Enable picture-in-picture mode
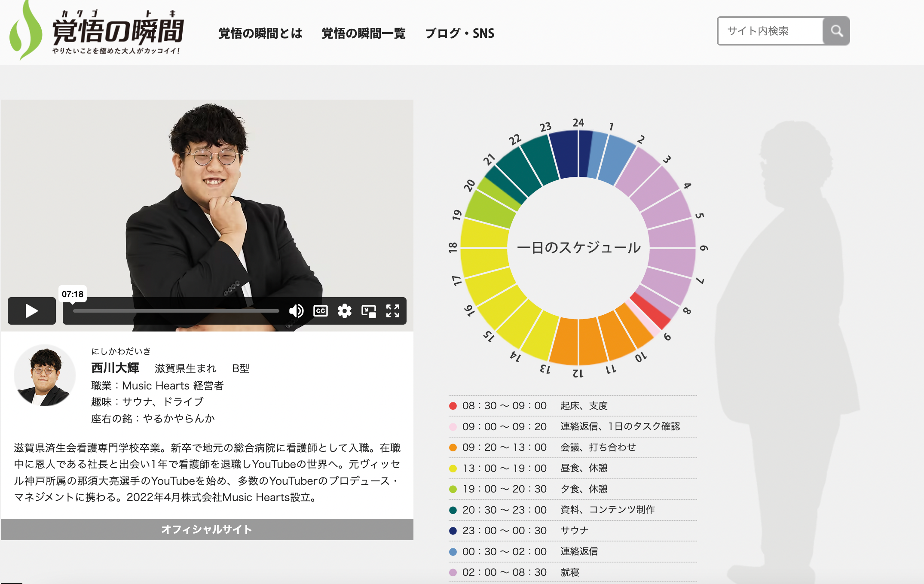924x584 pixels. point(369,310)
